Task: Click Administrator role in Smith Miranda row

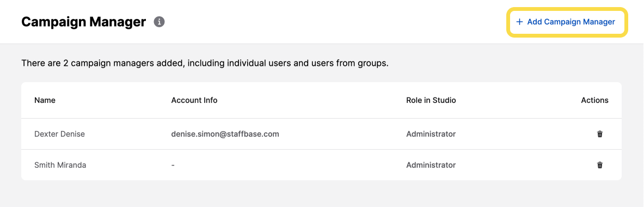Action: [x=431, y=165]
